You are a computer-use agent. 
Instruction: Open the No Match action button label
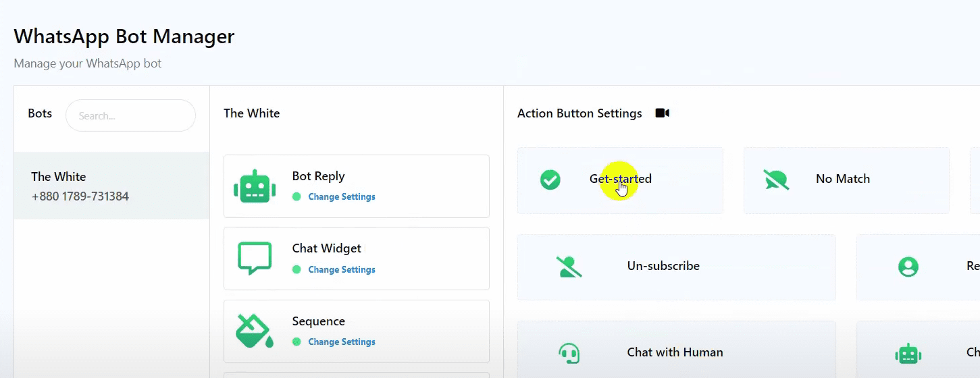click(x=842, y=179)
